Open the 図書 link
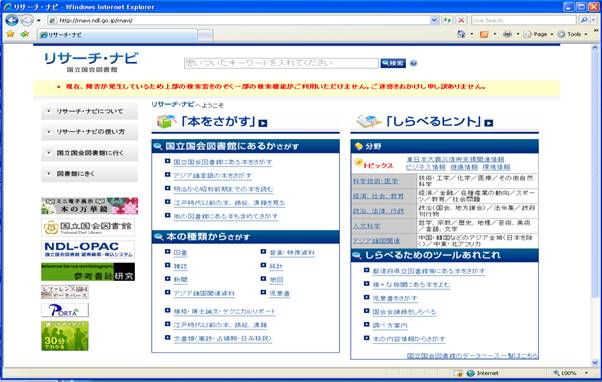Viewport: 602px width, 382px height. 180,253
